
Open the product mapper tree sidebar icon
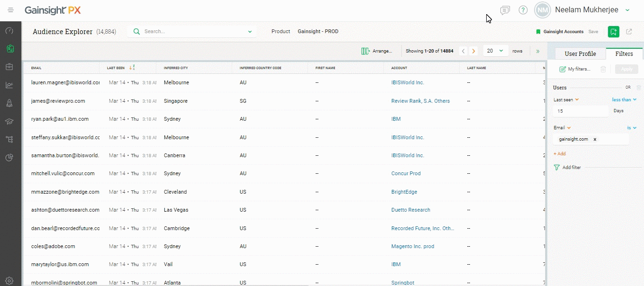tap(9, 139)
